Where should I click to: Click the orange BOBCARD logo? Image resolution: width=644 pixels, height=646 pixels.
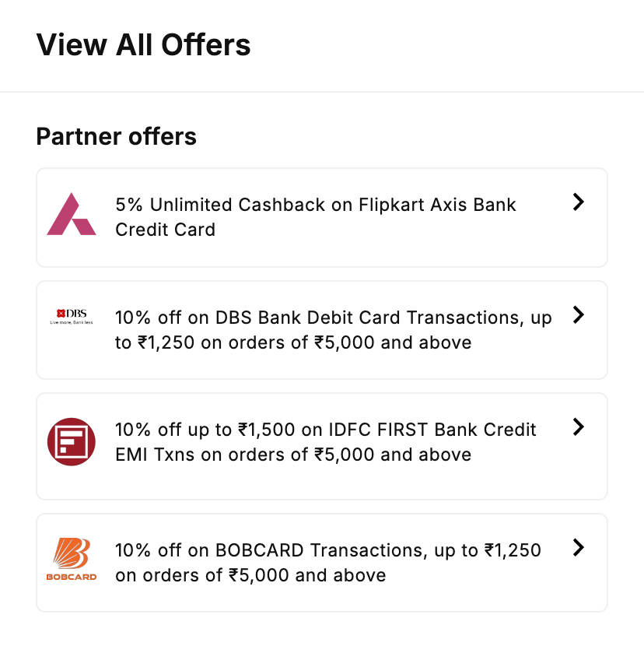tap(72, 553)
